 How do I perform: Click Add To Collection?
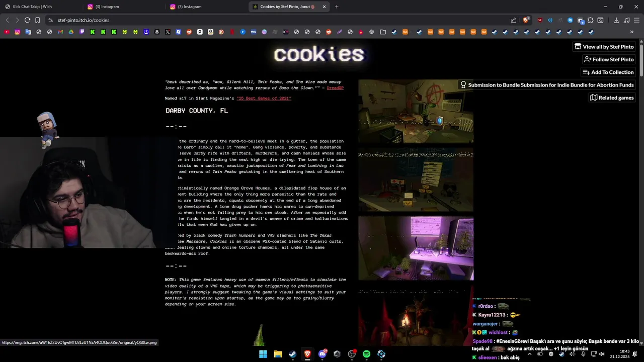[x=608, y=72]
